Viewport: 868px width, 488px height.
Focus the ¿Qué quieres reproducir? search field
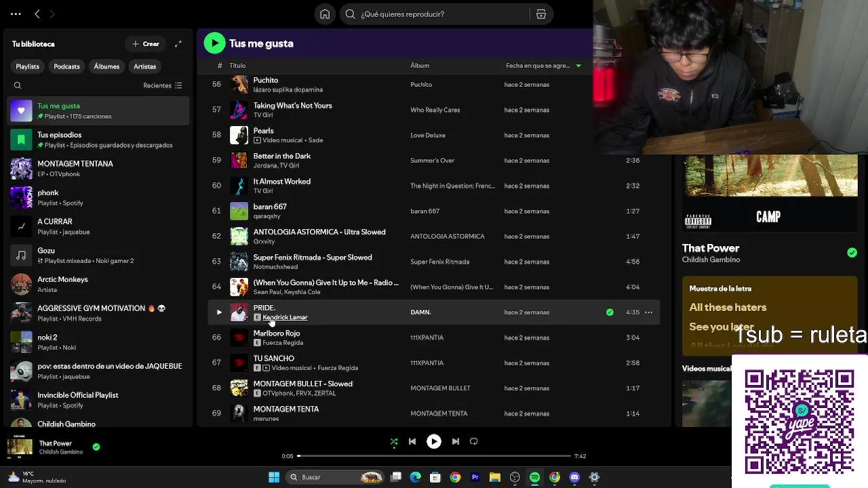tap(434, 14)
